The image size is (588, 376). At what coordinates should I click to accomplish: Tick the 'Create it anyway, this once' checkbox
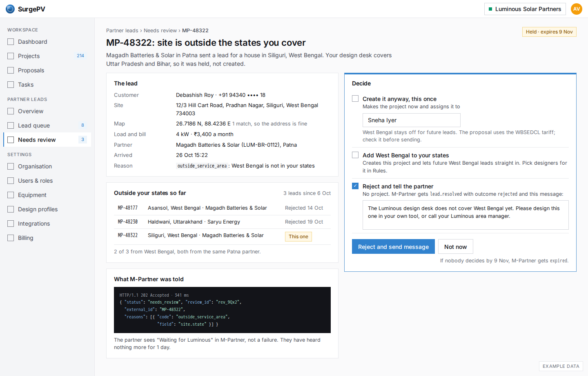coord(355,98)
